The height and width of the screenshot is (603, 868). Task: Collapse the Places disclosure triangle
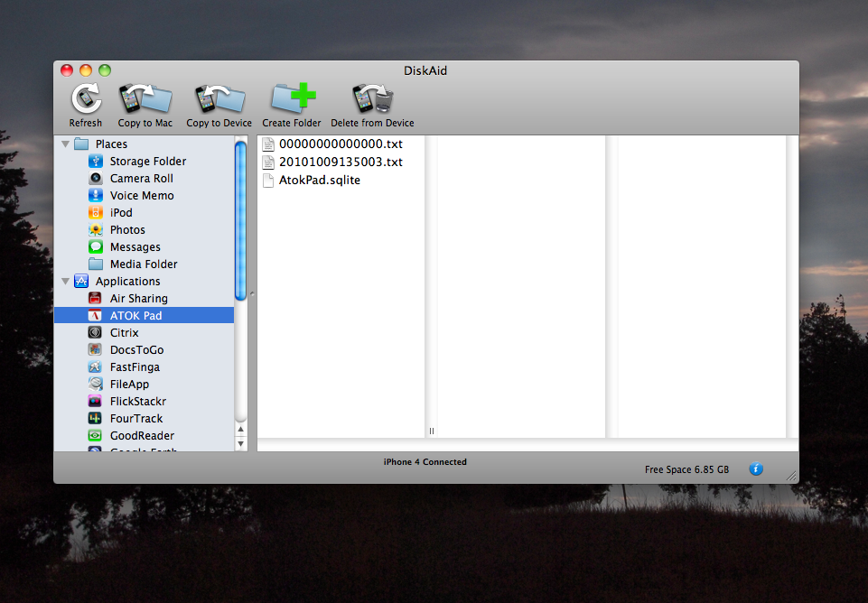pyautogui.click(x=65, y=144)
